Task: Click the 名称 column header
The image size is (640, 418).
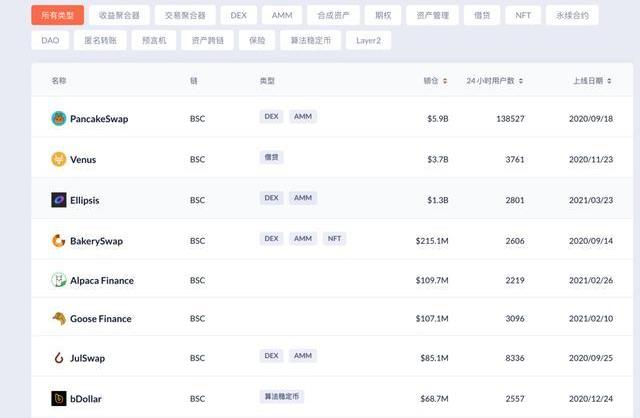Action: point(59,81)
